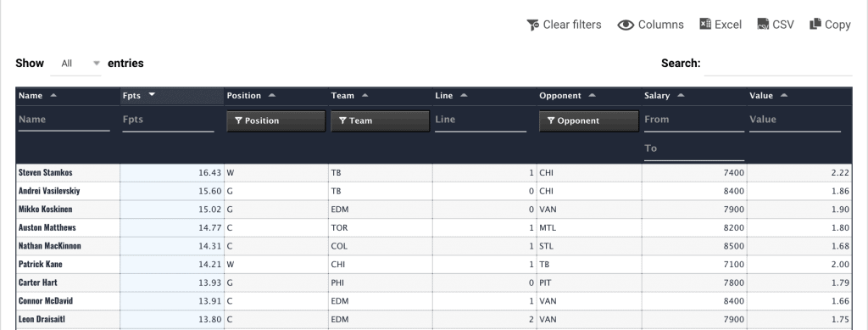Viewport: 868px width, 330px height.
Task: Focus the Salary From input
Action: tap(694, 120)
